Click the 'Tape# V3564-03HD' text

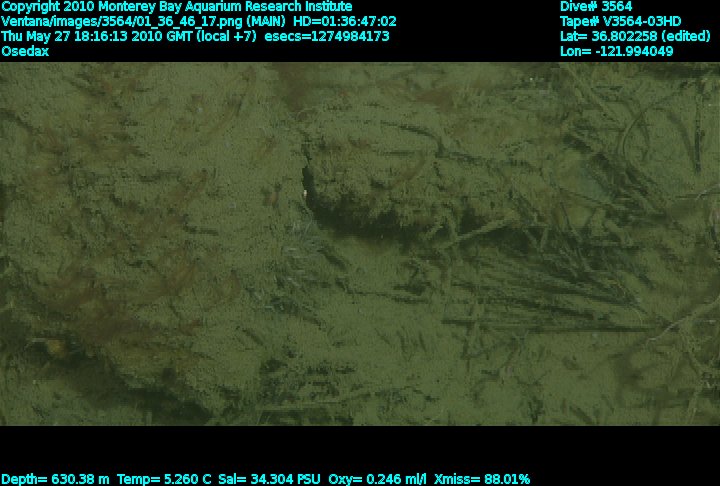[620, 22]
